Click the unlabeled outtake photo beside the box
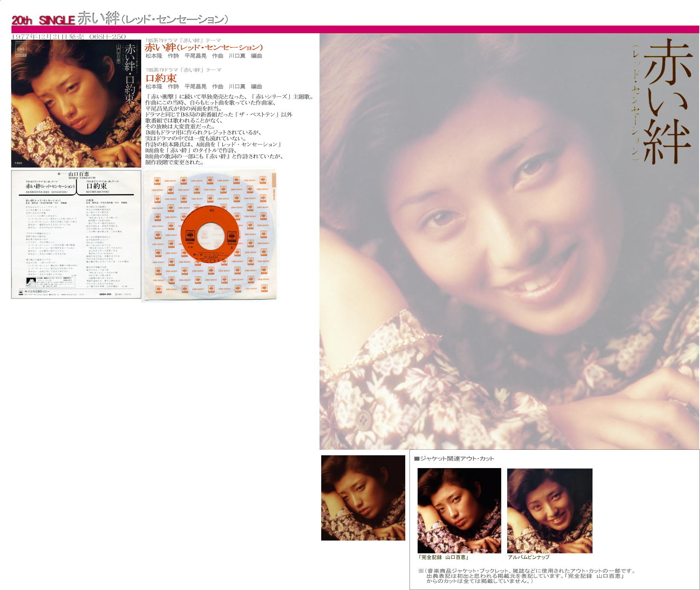Screen dimensions: 700x590 pyautogui.click(x=363, y=497)
